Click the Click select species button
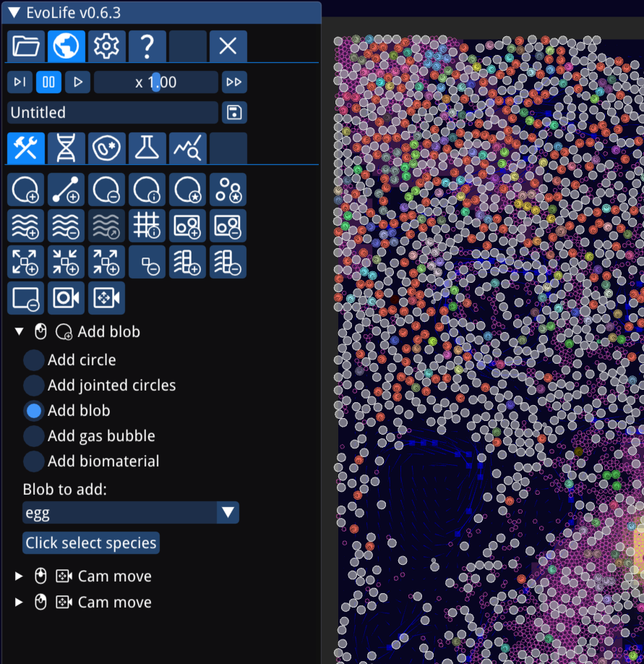644x664 pixels. point(91,543)
